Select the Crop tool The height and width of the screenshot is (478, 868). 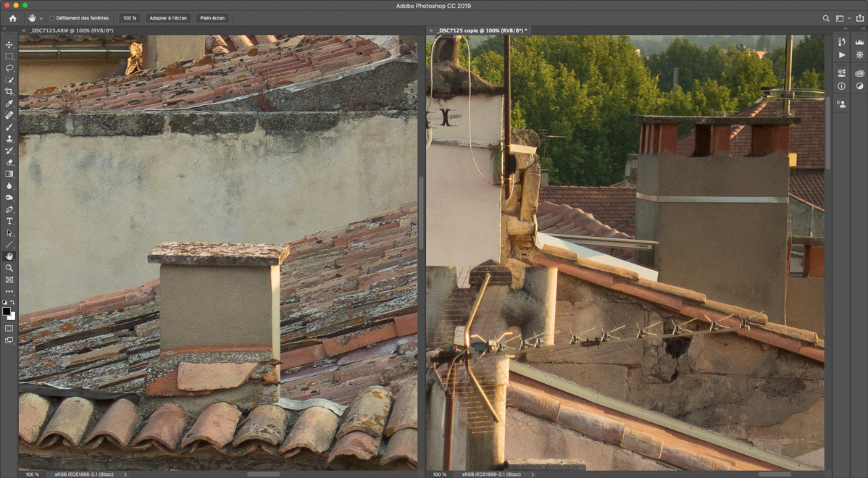pos(9,92)
